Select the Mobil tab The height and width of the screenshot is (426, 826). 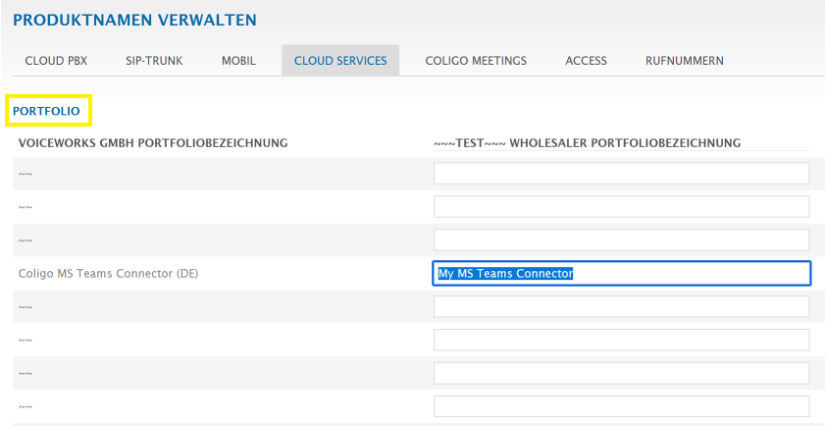pyautogui.click(x=238, y=61)
